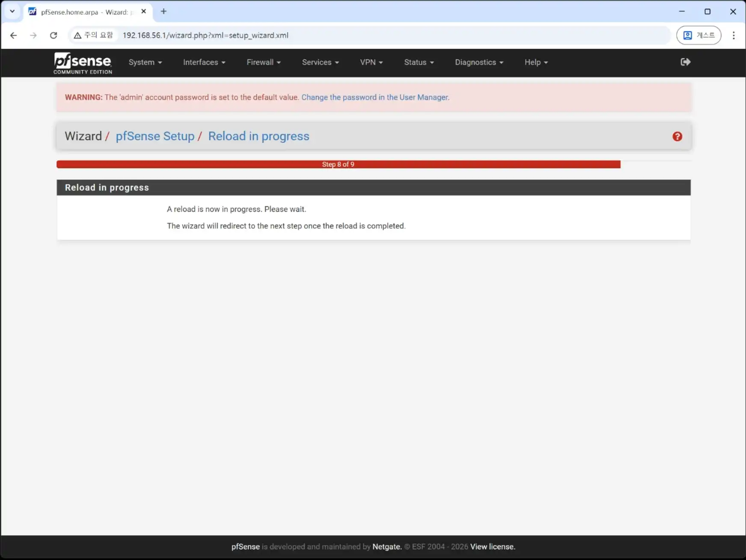746x560 pixels.
Task: Open the browser three-dot menu
Action: click(x=733, y=36)
